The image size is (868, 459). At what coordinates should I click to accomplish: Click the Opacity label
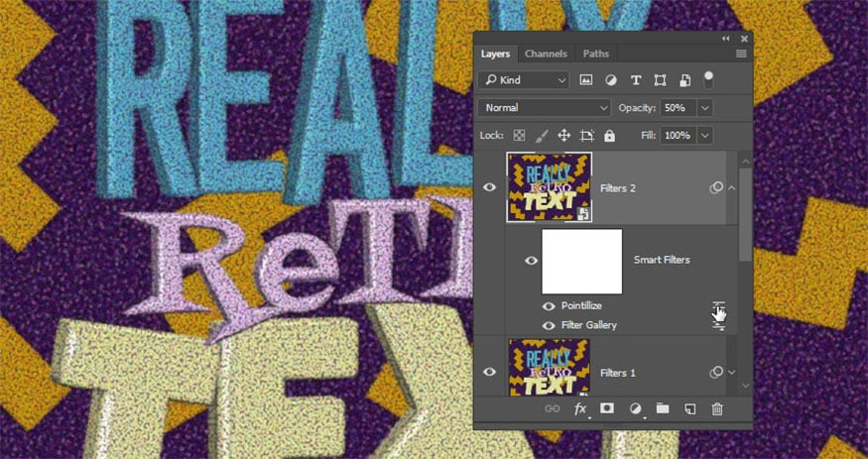637,108
